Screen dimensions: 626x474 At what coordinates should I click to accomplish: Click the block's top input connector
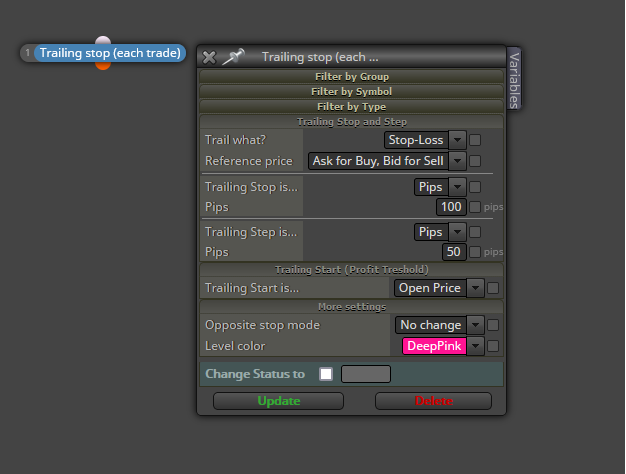pyautogui.click(x=103, y=40)
